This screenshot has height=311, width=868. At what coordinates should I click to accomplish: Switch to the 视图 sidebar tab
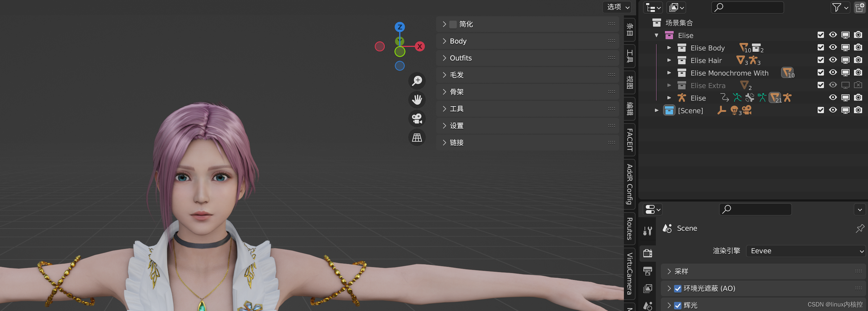click(629, 82)
